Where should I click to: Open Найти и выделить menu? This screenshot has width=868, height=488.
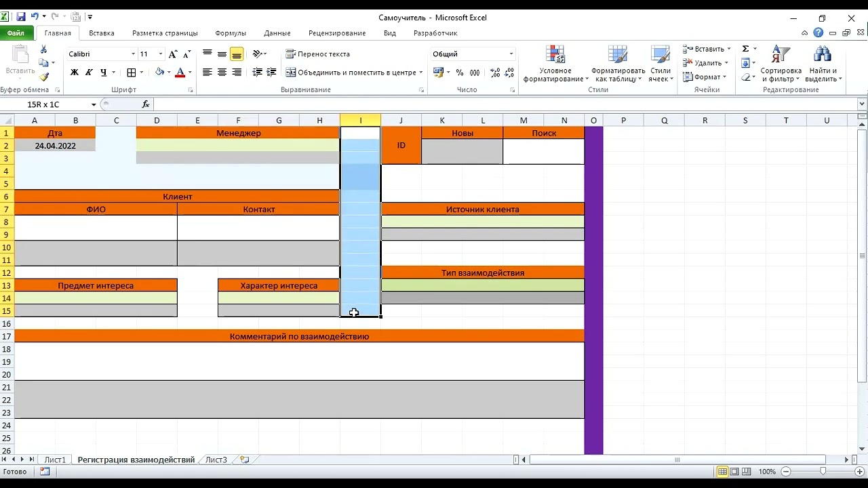pos(823,64)
